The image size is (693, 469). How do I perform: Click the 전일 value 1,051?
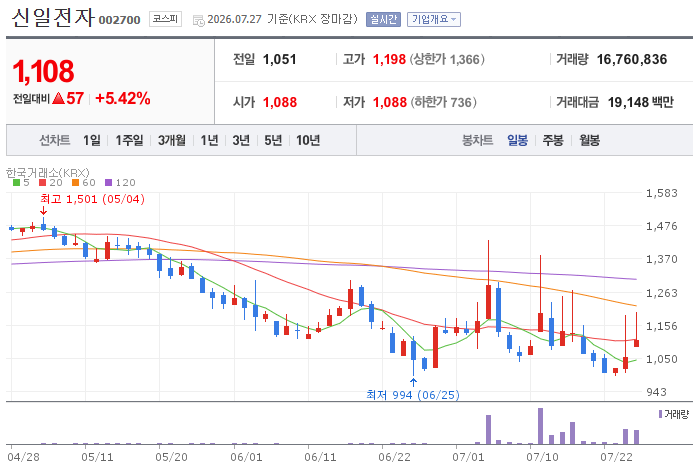click(x=279, y=59)
